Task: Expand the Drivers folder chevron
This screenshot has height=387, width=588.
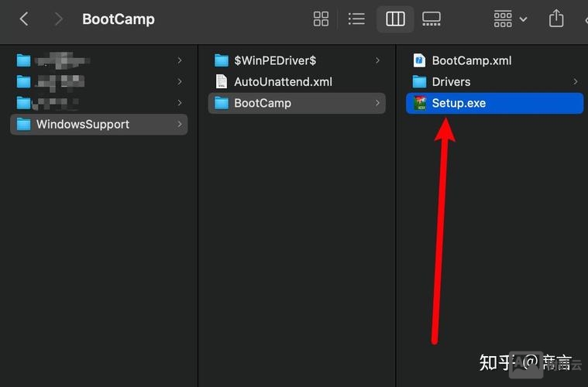Action: (x=576, y=81)
